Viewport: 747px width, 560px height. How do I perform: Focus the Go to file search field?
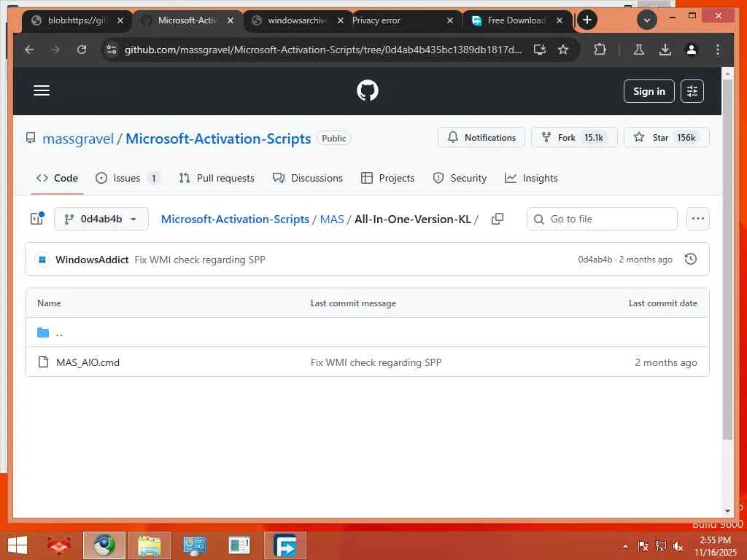pyautogui.click(x=602, y=219)
